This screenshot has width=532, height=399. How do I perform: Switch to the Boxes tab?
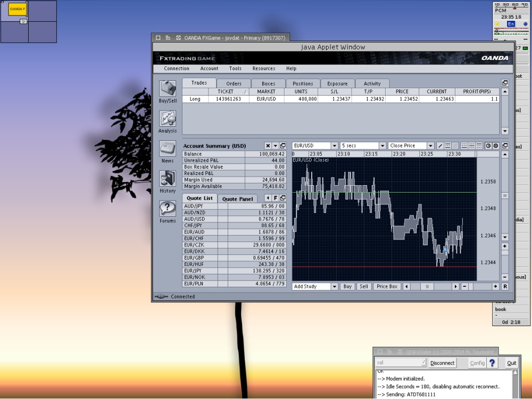point(268,84)
